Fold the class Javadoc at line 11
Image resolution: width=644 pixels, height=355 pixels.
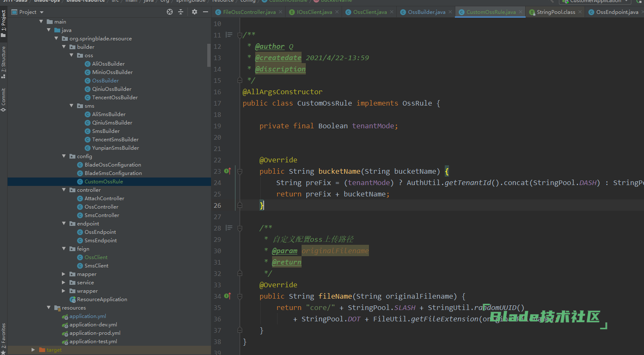pyautogui.click(x=240, y=35)
